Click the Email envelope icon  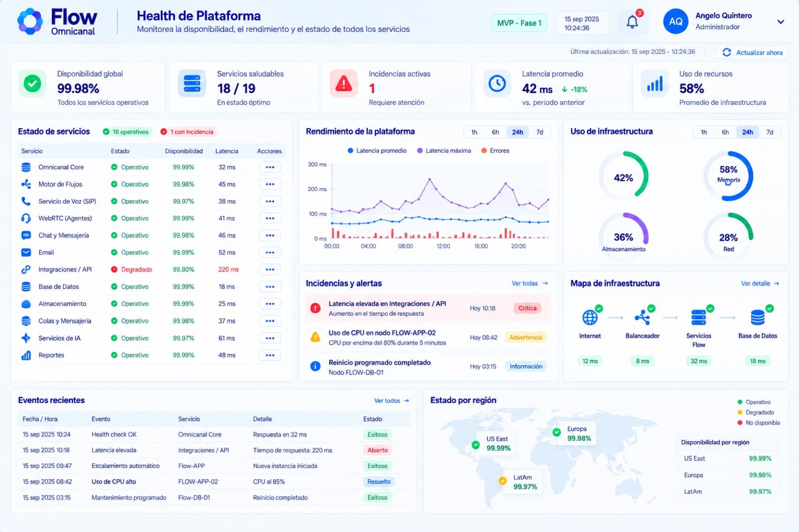tap(26, 253)
